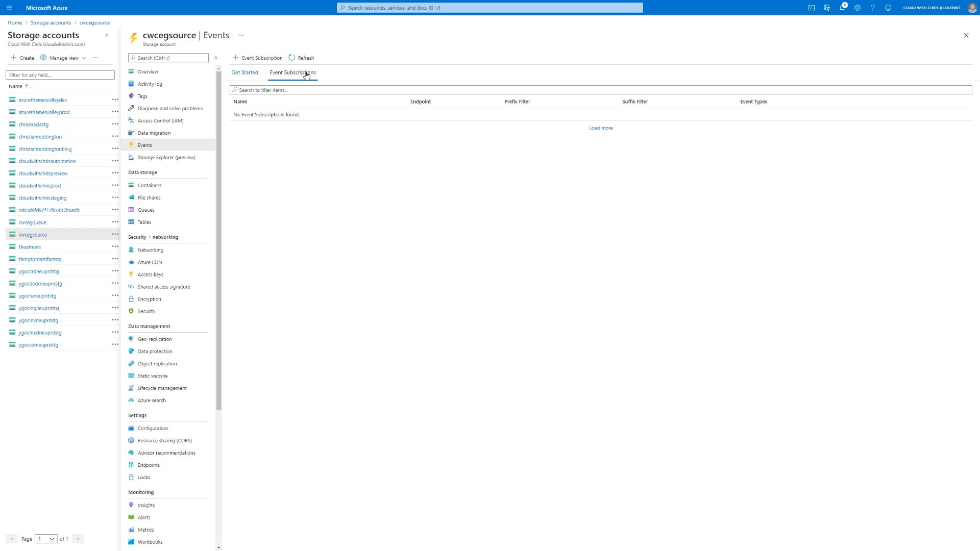The image size is (980, 551).
Task: Click the Page number stepper field
Action: (x=45, y=538)
